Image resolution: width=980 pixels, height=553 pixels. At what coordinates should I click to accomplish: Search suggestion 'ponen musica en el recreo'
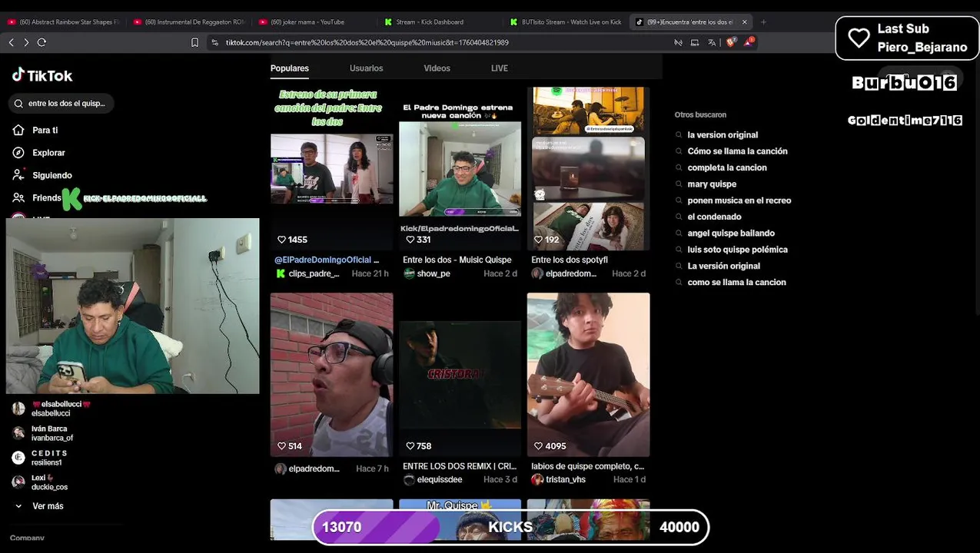739,200
